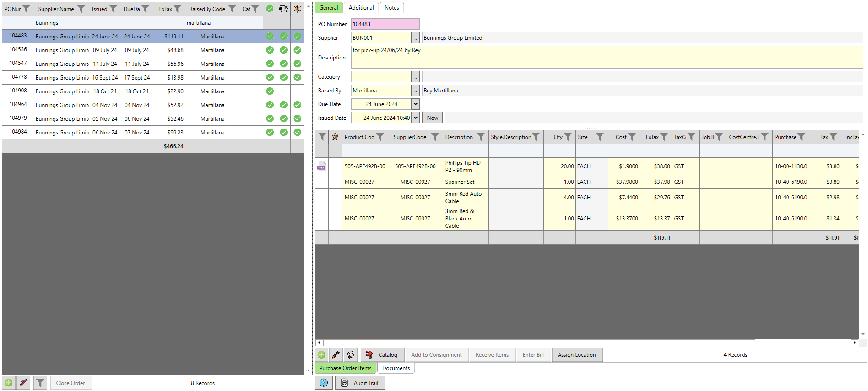The width and height of the screenshot is (868, 391).
Task: Open the Issued Date calendar dropdown
Action: click(x=415, y=118)
